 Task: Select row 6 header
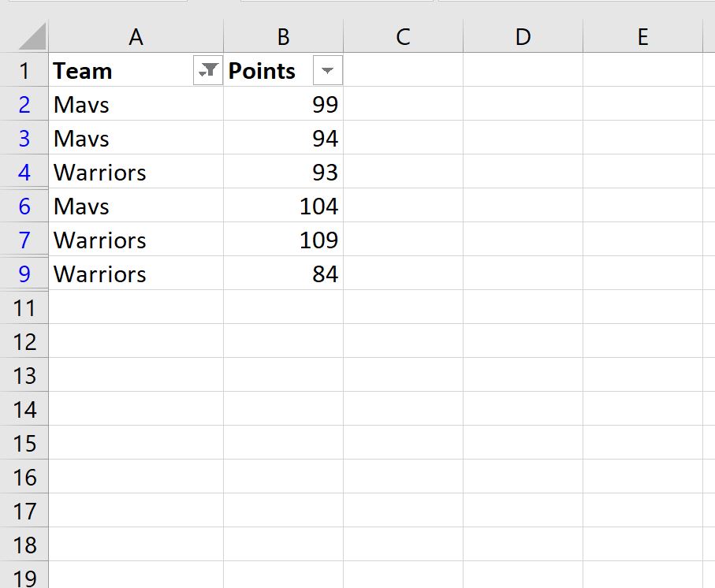click(x=24, y=207)
